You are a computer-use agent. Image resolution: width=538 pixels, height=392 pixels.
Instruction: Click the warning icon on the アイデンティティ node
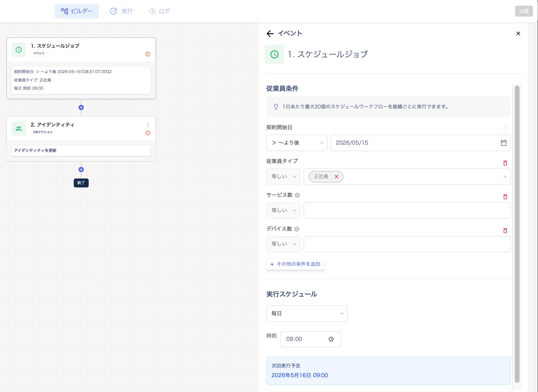click(x=148, y=133)
